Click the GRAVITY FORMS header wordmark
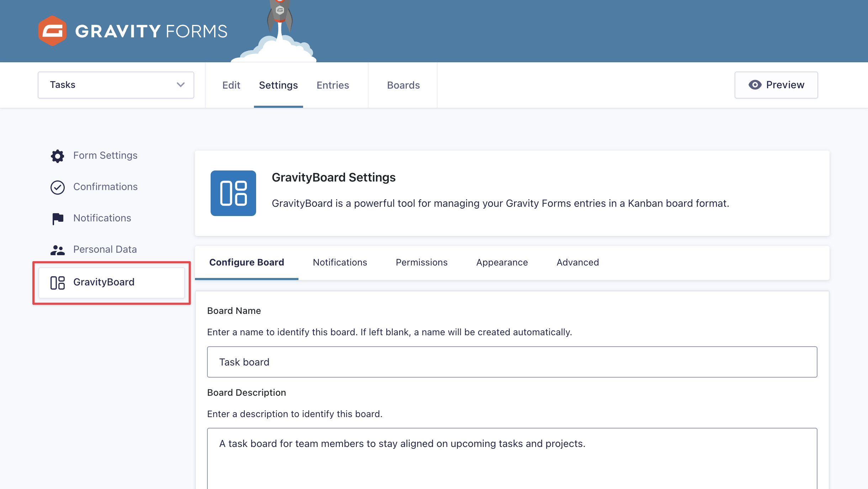The width and height of the screenshot is (868, 489). [x=151, y=31]
